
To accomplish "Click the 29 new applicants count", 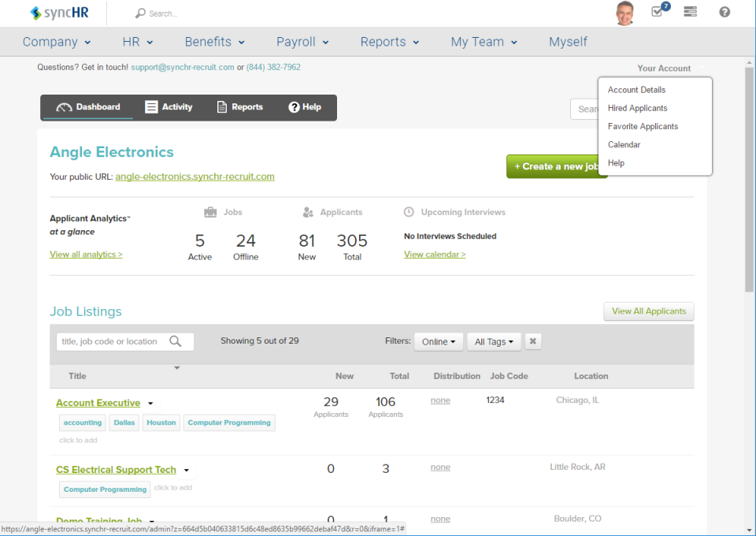I will click(x=331, y=402).
